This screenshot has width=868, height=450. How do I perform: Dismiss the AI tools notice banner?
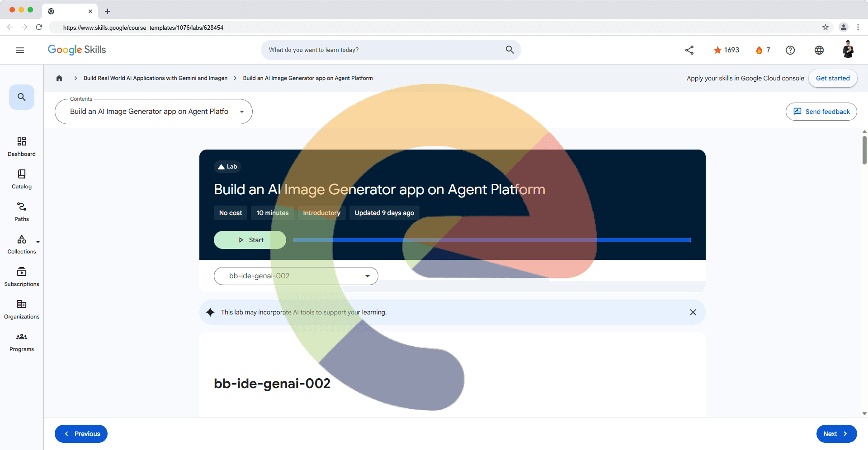pos(693,312)
